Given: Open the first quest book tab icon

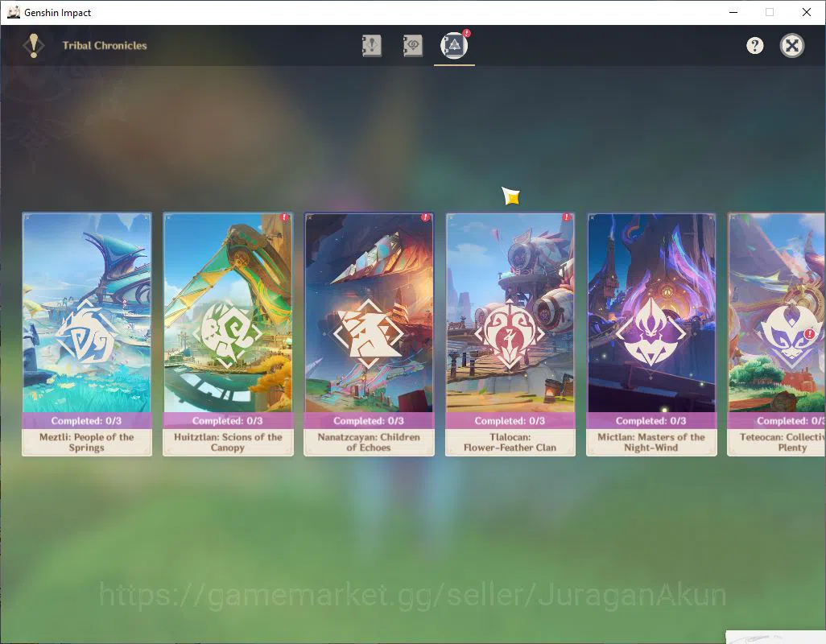Looking at the screenshot, I should [x=371, y=46].
